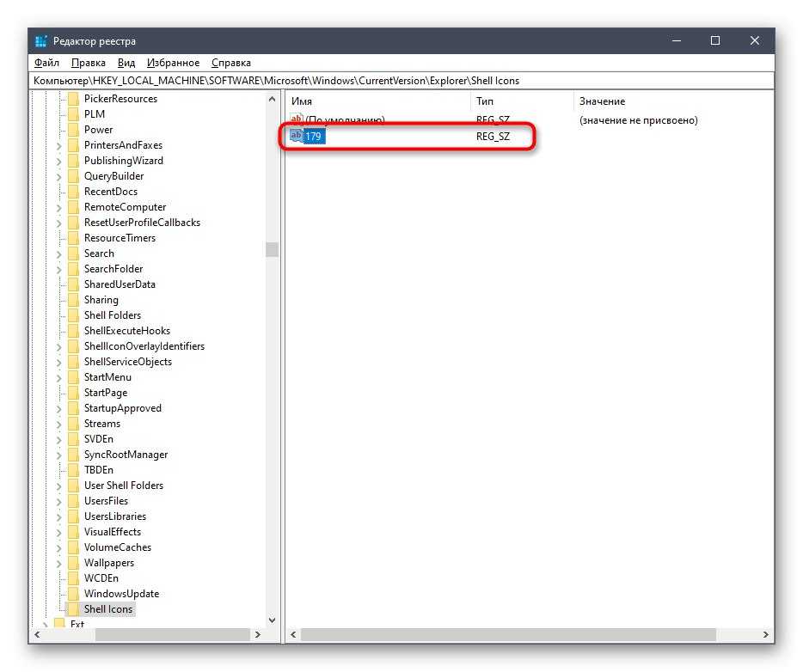
Task: Click the WCDEn folder icon
Action: pos(73,577)
